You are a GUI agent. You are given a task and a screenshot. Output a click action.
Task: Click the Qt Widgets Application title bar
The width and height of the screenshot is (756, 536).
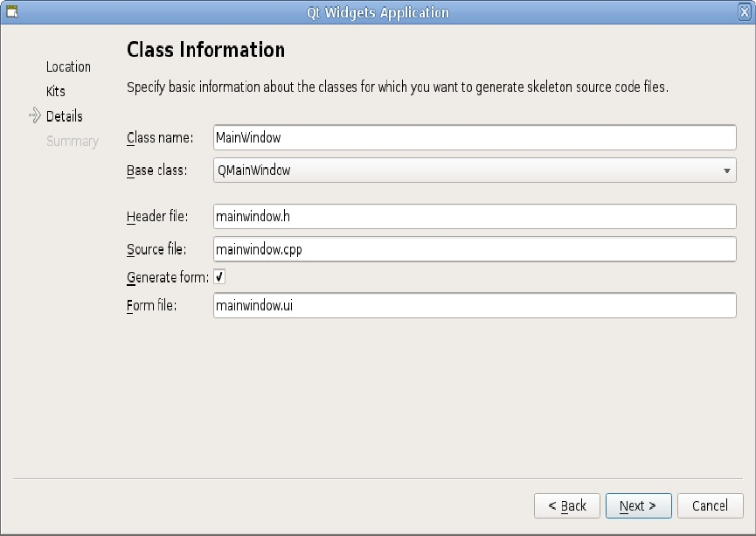tap(378, 12)
